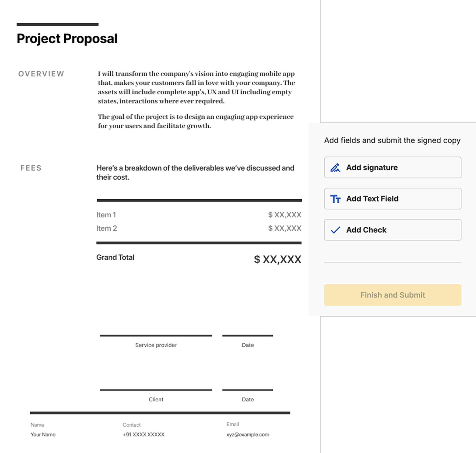The height and width of the screenshot is (453, 476).
Task: Click the signature pen icon
Action: coord(335,168)
